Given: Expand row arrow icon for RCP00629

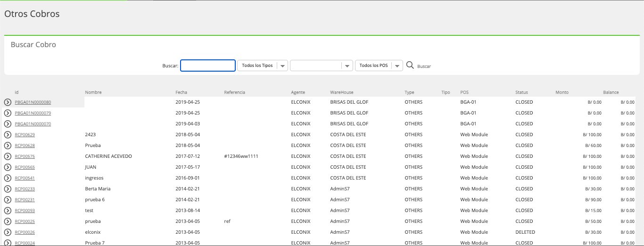Looking at the screenshot, I should point(8,135).
